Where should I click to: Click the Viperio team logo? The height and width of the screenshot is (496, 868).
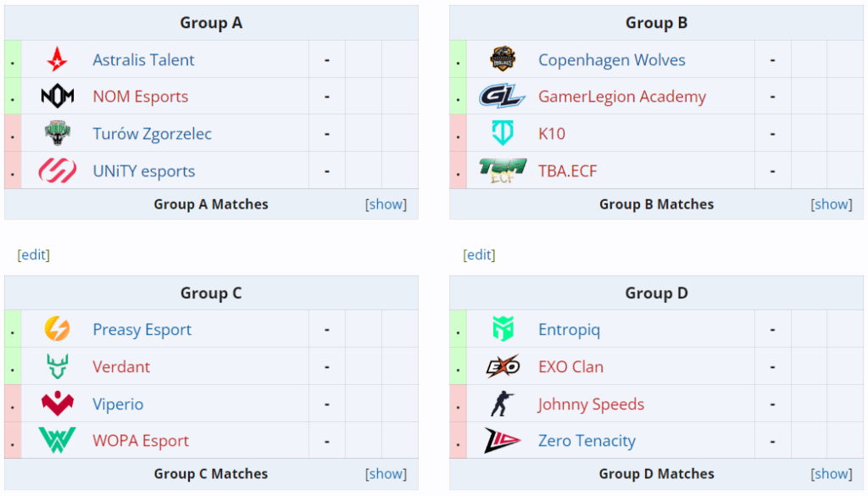pyautogui.click(x=58, y=404)
